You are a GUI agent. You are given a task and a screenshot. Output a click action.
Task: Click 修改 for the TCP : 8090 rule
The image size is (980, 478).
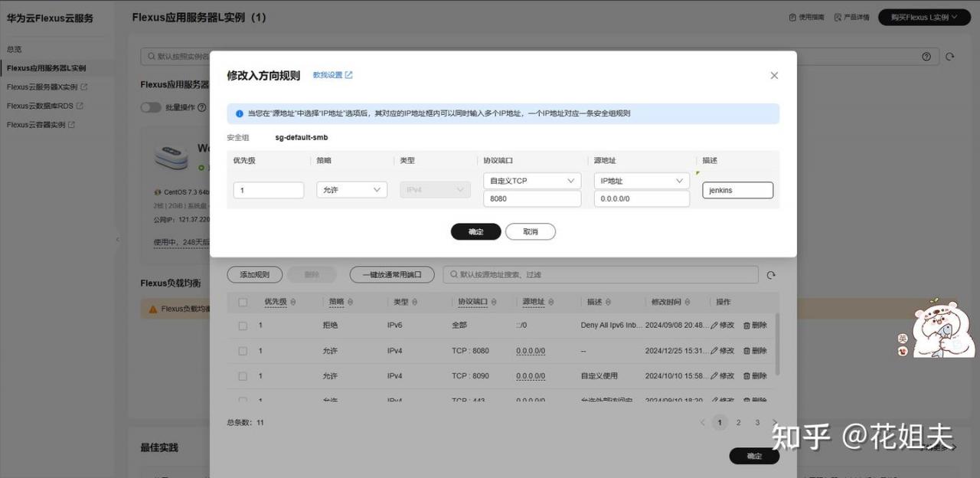tap(722, 376)
